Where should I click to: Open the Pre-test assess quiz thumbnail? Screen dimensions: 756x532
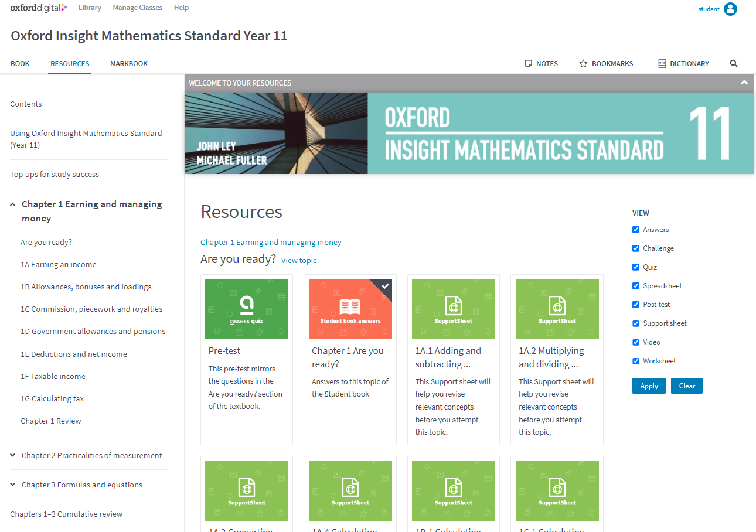[247, 309]
